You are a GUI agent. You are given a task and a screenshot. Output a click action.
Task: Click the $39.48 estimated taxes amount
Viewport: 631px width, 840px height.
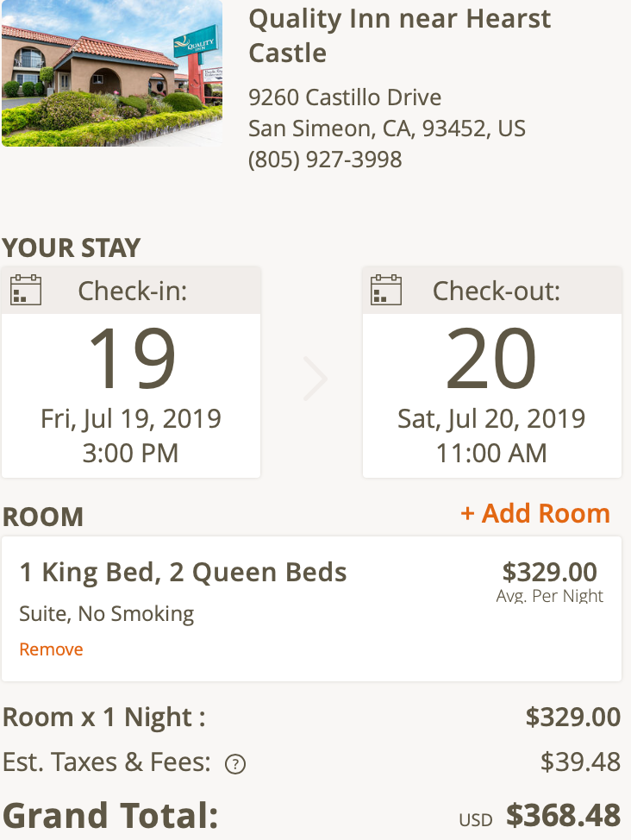(x=580, y=762)
